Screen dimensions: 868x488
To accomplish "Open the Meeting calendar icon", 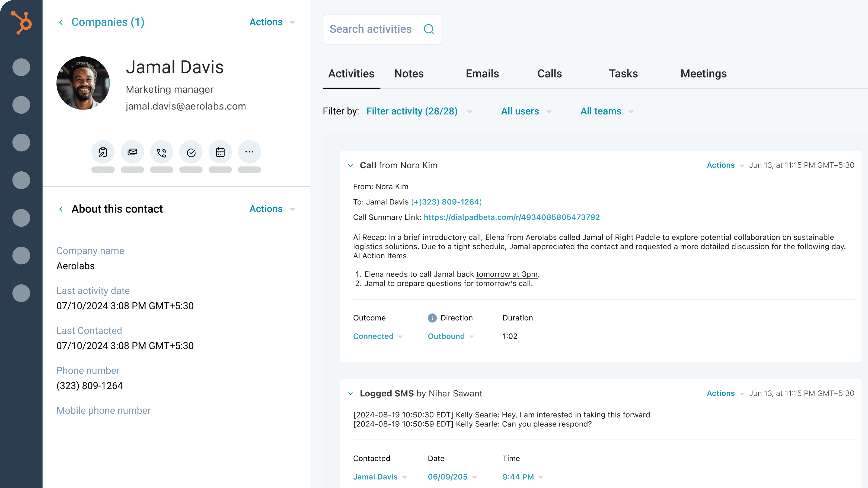I will pos(220,152).
